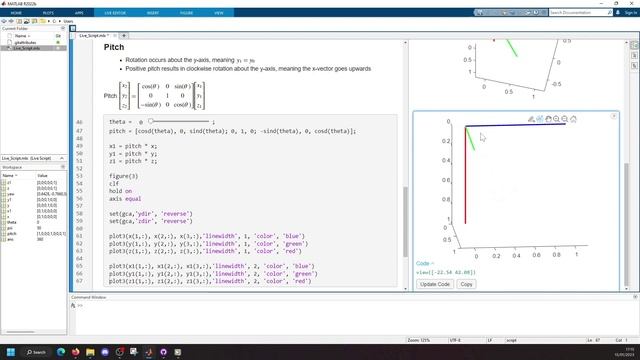Select the Live_Script.mlx editor tab
Image resolution: width=640 pixels, height=360 pixels.
[93, 36]
